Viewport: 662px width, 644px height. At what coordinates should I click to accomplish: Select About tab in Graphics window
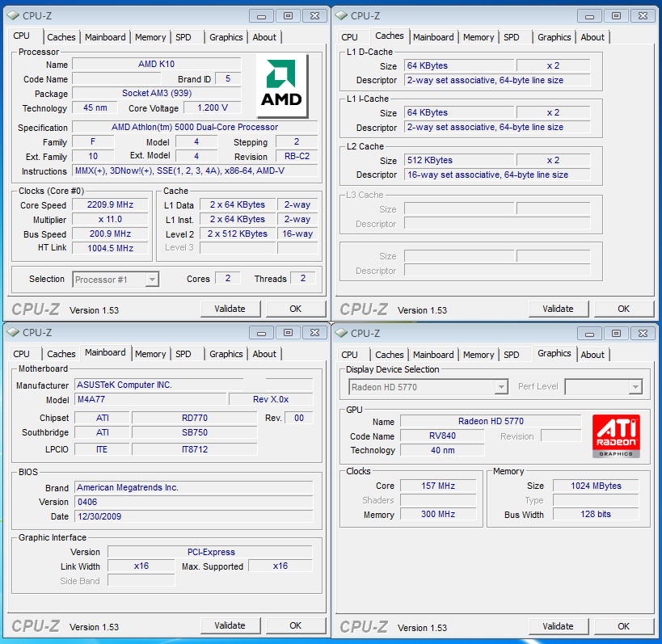tap(592, 355)
